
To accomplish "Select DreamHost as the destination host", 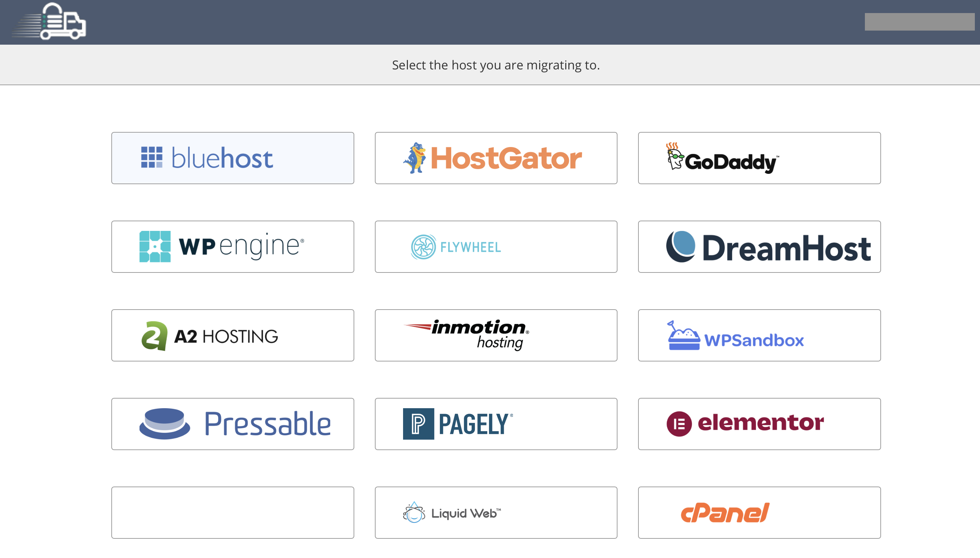I will pos(759,246).
